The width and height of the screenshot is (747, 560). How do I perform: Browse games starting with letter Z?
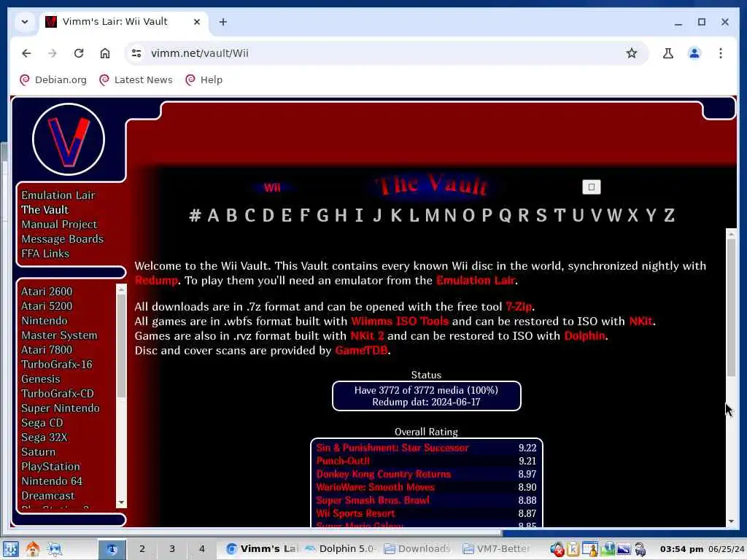670,215
